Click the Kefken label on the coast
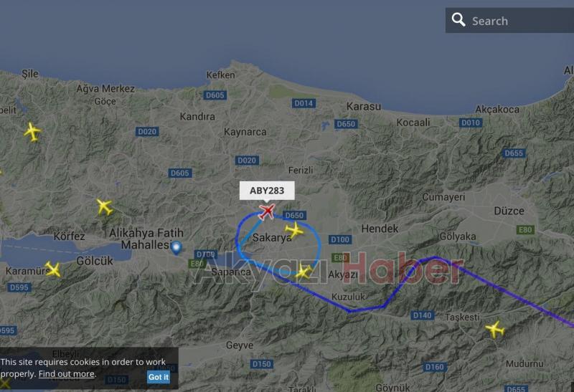 point(220,75)
